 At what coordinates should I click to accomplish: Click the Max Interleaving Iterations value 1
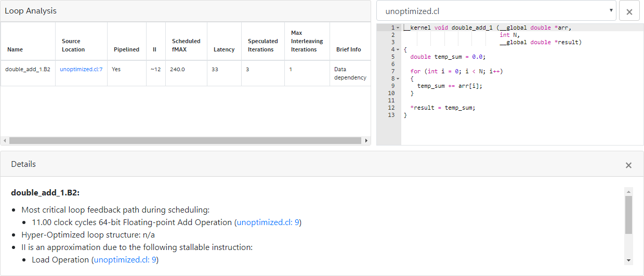[x=291, y=69]
